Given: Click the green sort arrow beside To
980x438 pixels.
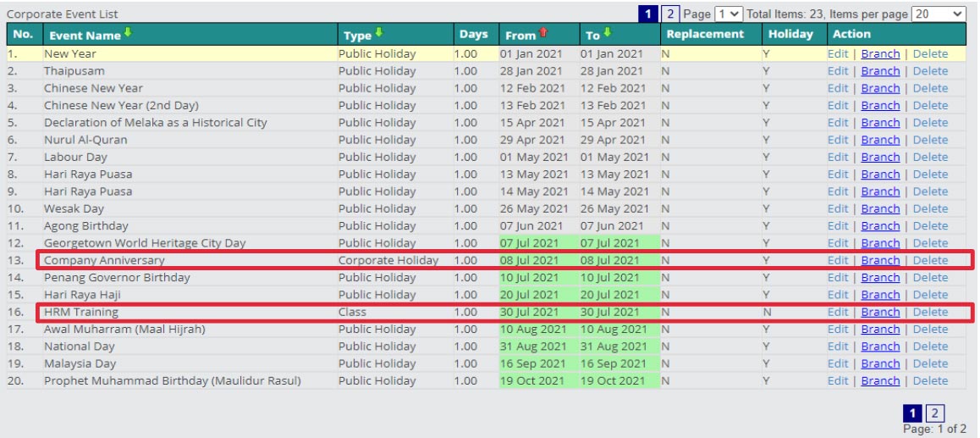Looking at the screenshot, I should coord(608,32).
